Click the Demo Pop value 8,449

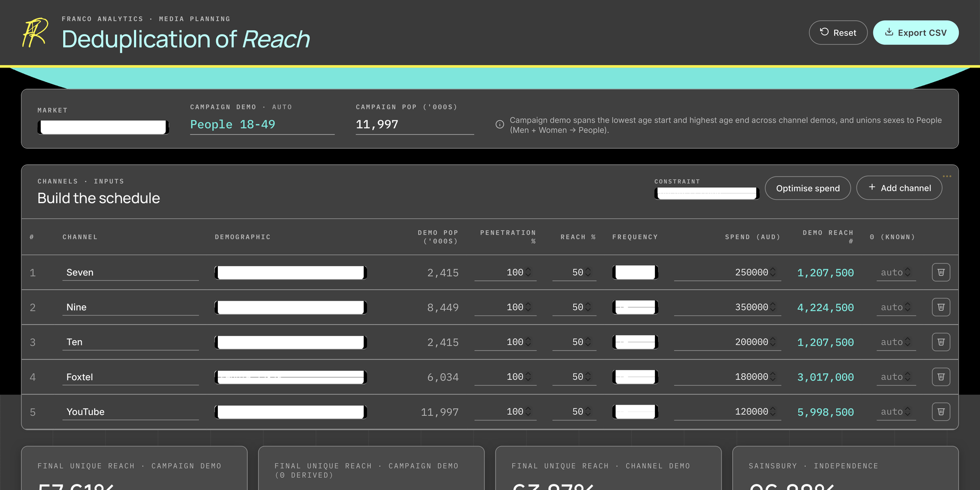[x=443, y=308]
